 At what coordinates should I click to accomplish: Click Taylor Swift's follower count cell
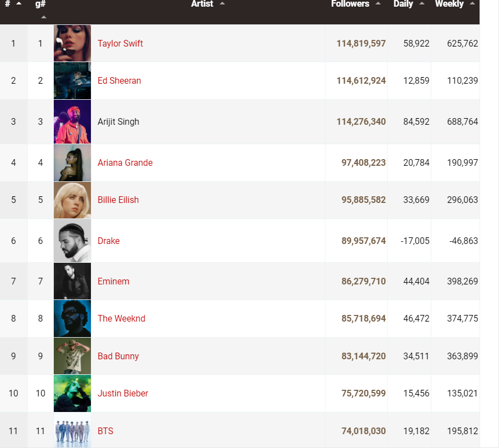click(361, 43)
